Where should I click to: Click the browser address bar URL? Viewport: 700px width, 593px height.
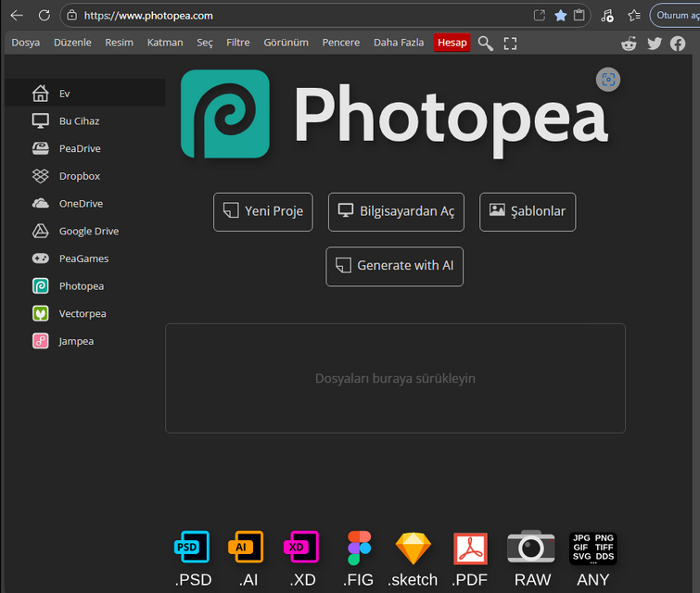[x=148, y=16]
